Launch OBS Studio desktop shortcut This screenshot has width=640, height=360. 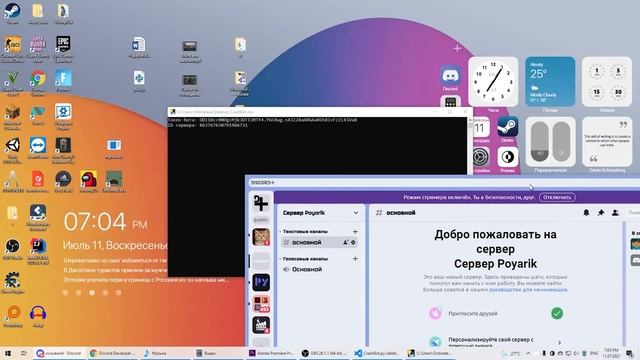pos(12,248)
